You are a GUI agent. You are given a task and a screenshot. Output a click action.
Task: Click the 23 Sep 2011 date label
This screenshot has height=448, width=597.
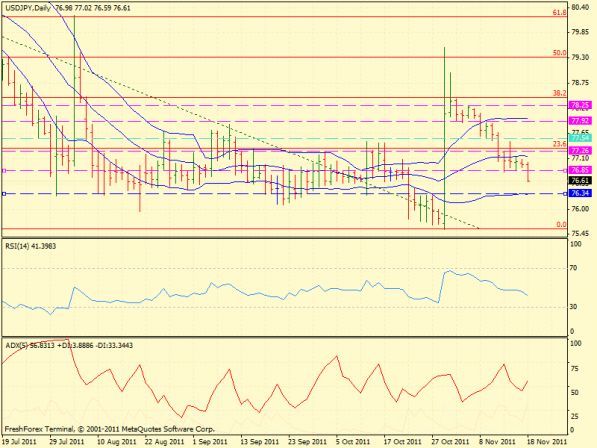pos(308,442)
